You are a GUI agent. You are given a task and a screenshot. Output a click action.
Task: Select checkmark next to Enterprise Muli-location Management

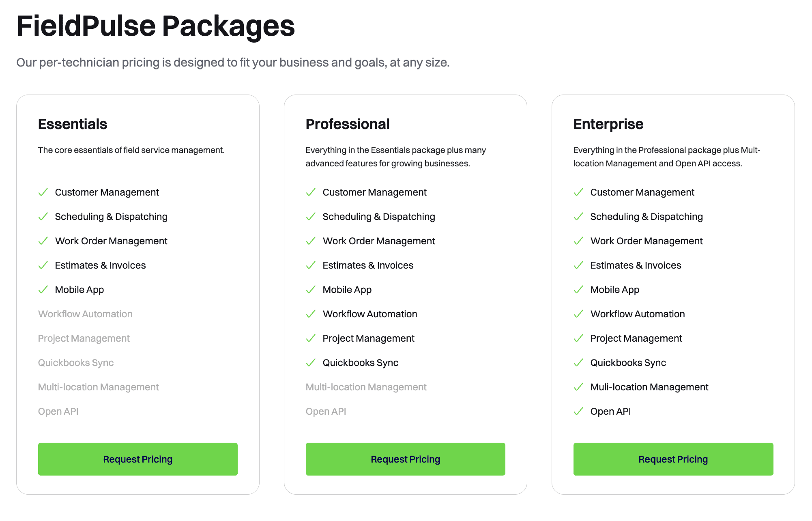[x=578, y=387]
